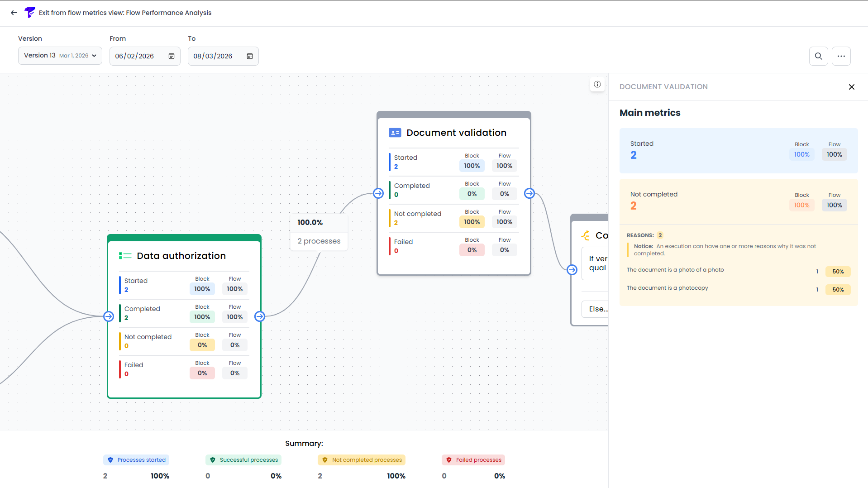The width and height of the screenshot is (868, 488).
Task: Open the Version 13 dropdown
Action: [x=60, y=55]
